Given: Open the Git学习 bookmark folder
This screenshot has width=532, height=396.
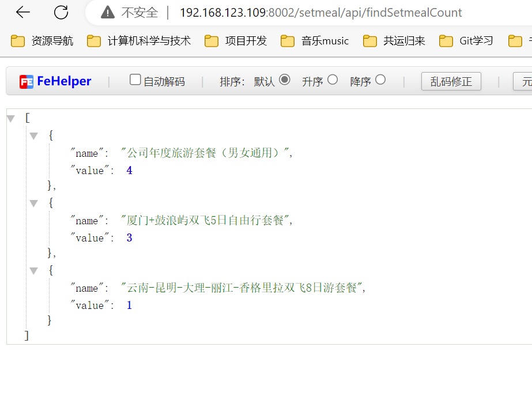Looking at the screenshot, I should [466, 41].
